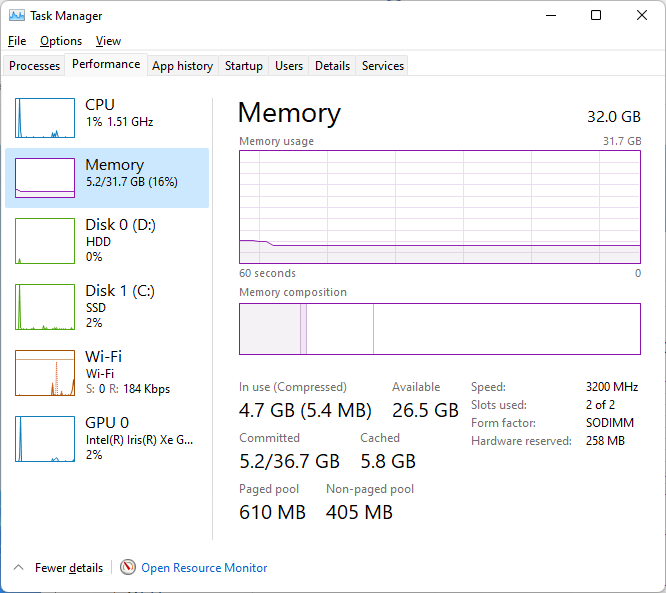
Task: Click the Non-paged pool 405 MB value
Action: [359, 512]
